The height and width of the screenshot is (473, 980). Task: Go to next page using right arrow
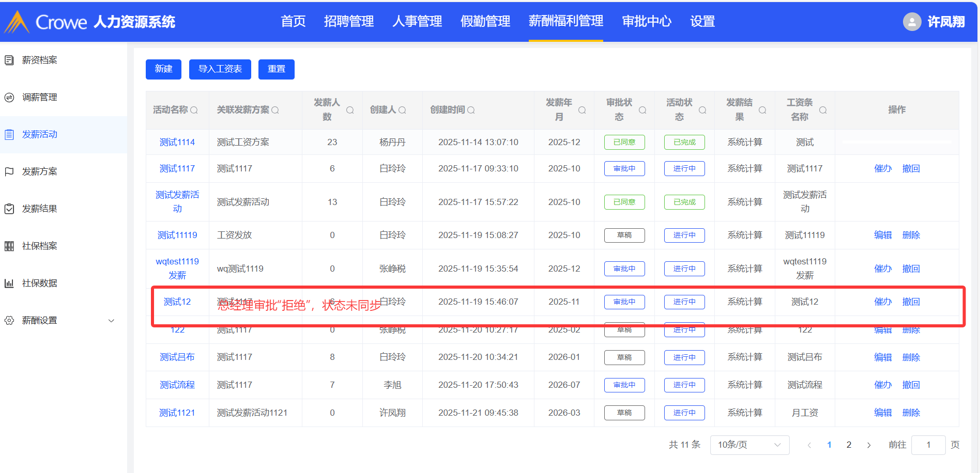(x=869, y=445)
